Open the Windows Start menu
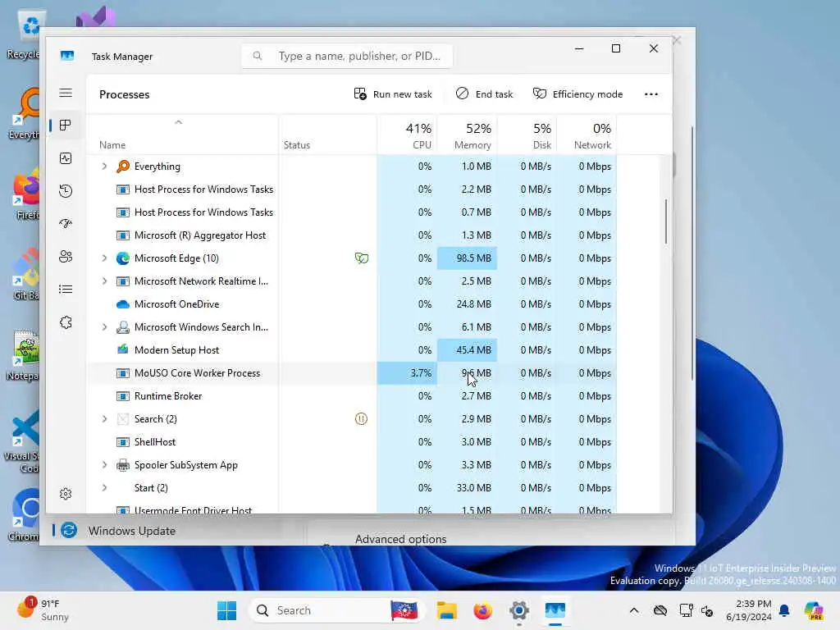This screenshot has width=840, height=630. (x=226, y=610)
